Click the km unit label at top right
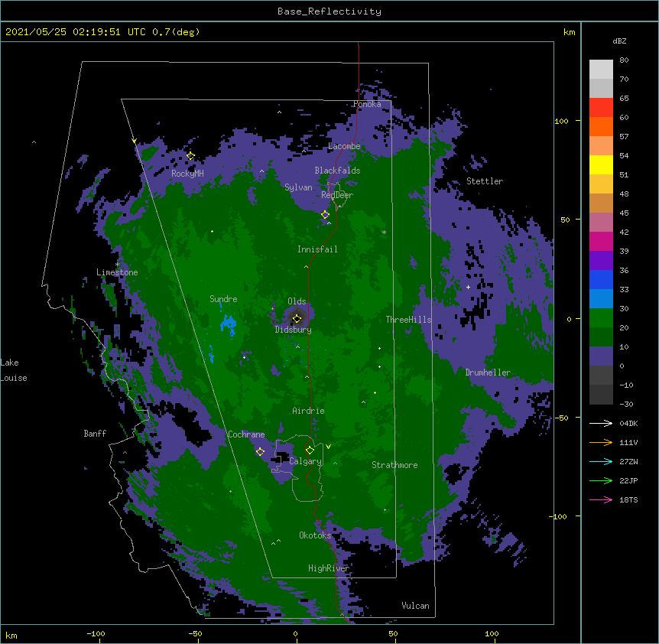Image resolution: width=659 pixels, height=644 pixels. click(x=570, y=32)
